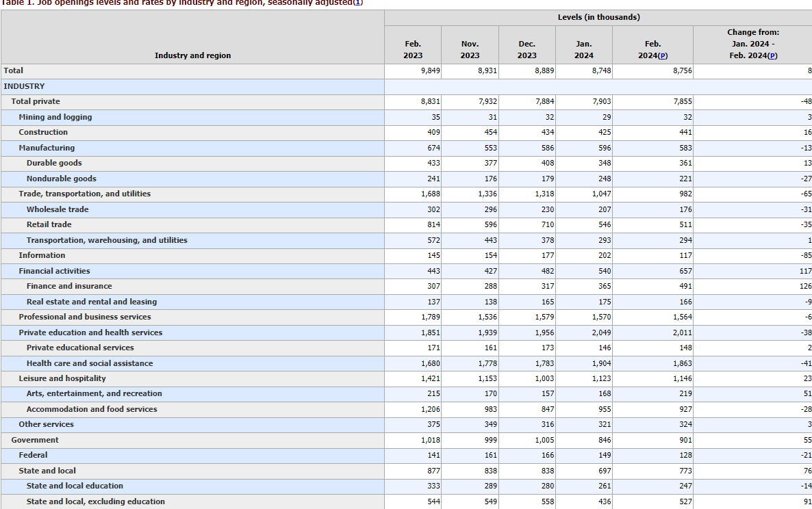Select the Total value 8,931 for Nov. 2023
Image resolution: width=812 pixels, height=509 pixels.
[487, 71]
